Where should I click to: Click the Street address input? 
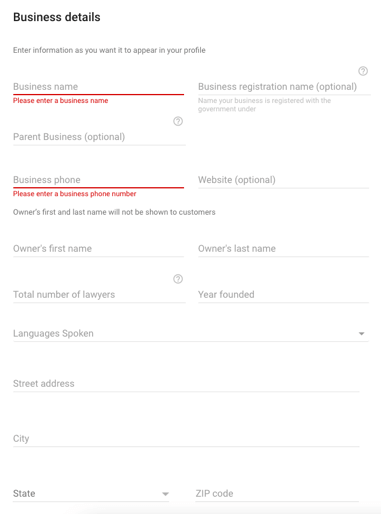(186, 384)
